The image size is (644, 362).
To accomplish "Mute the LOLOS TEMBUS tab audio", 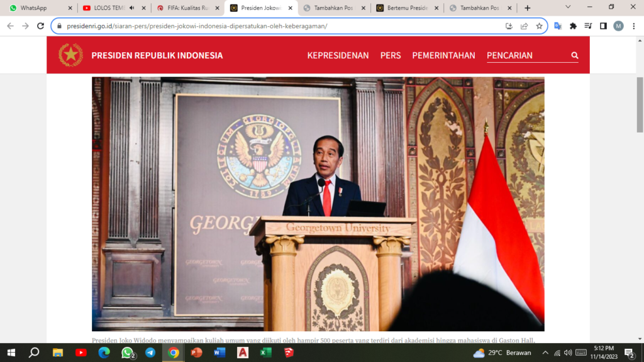I will 132,8.
